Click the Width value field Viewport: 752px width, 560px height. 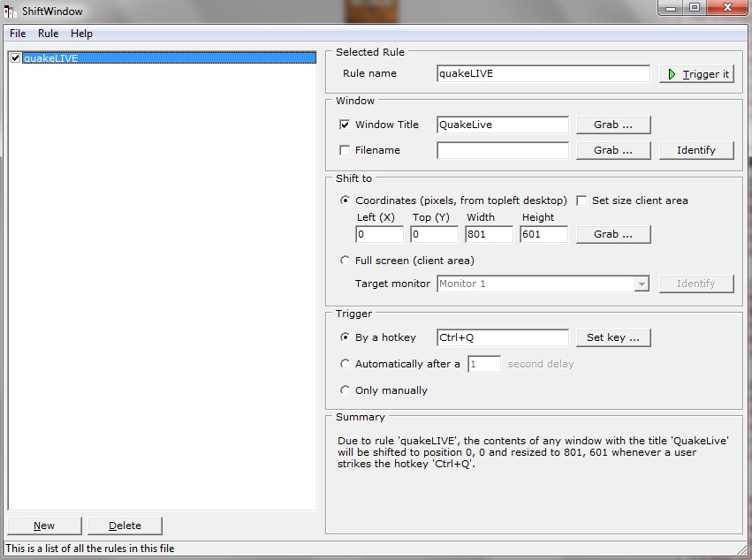click(490, 234)
